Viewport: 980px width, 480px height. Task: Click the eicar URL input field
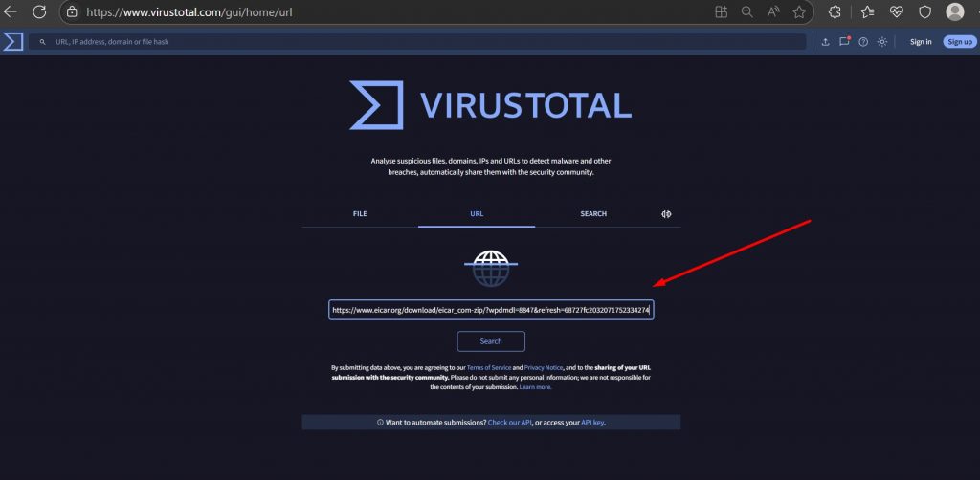(491, 310)
